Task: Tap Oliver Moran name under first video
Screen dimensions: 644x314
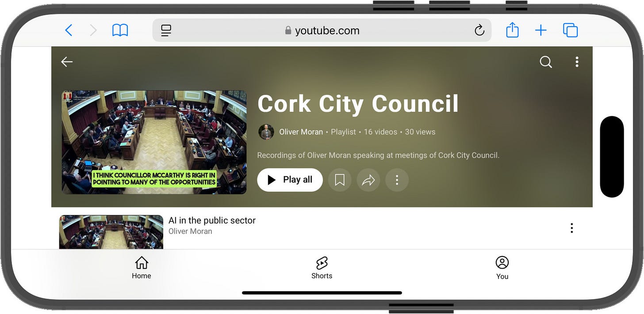Action: [190, 231]
